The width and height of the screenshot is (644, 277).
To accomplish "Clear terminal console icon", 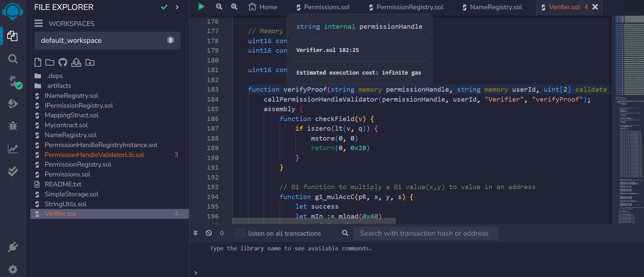I will click(209, 233).
